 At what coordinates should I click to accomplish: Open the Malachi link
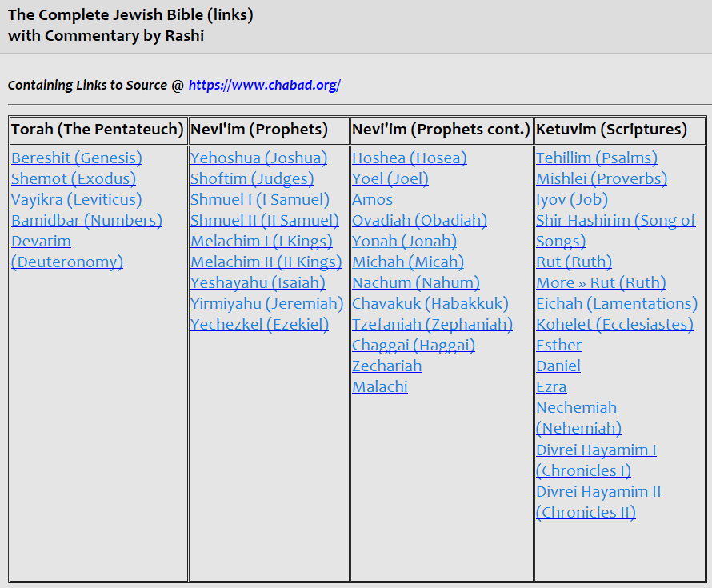point(380,387)
